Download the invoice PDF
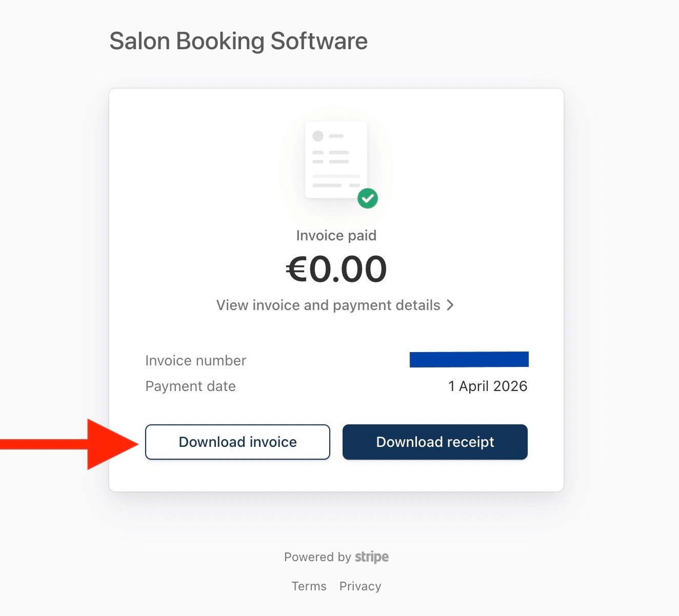 pyautogui.click(x=237, y=442)
